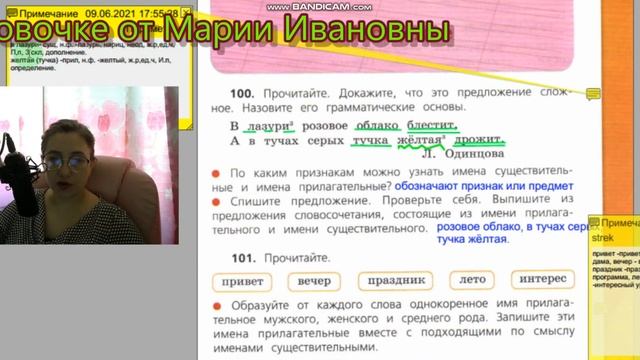Click the note icon in the right-side Примечание popup
This screenshot has width=640, height=360.
point(594,223)
